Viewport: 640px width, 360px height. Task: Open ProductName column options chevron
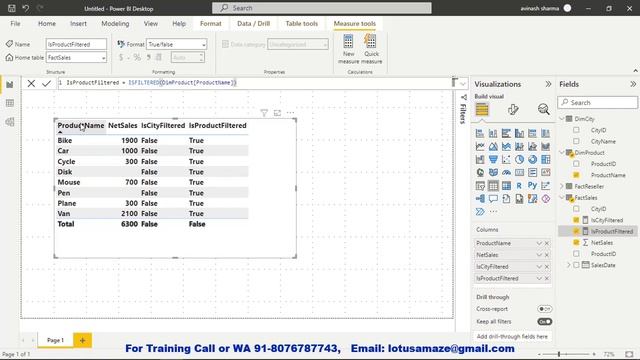pyautogui.click(x=539, y=243)
